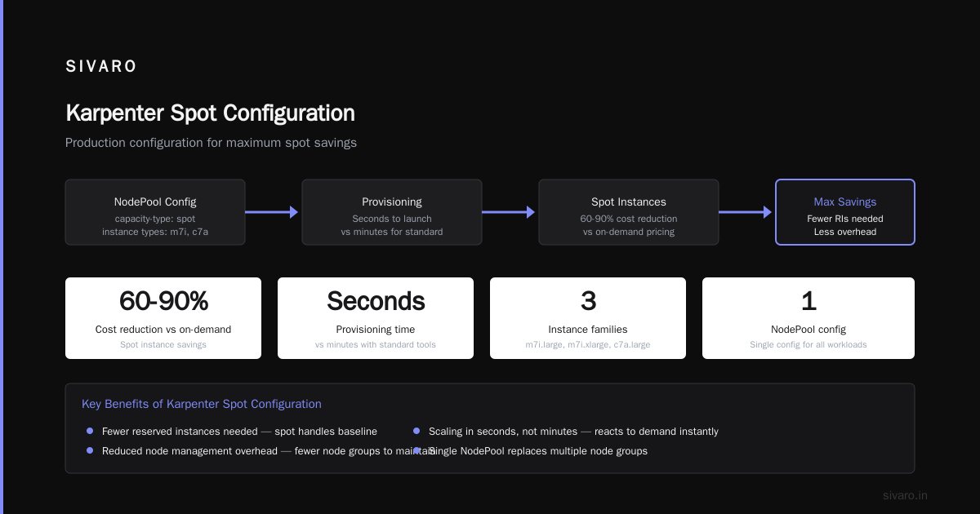
Task: Select the Karpenter Spot Configuration heading
Action: [x=210, y=113]
